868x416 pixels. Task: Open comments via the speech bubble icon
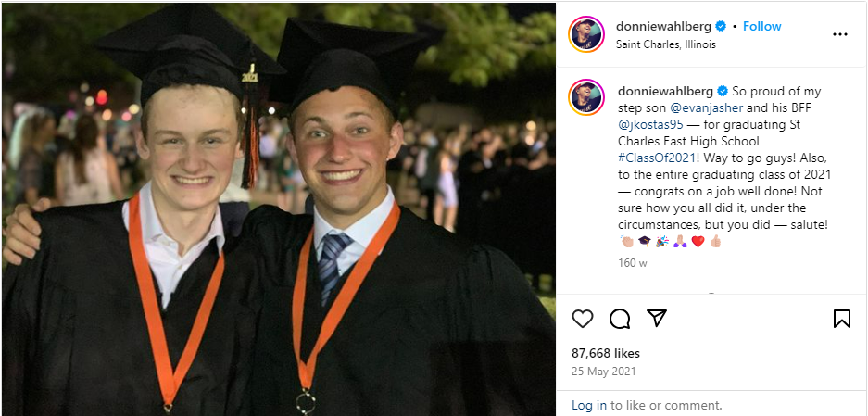pyautogui.click(x=620, y=319)
